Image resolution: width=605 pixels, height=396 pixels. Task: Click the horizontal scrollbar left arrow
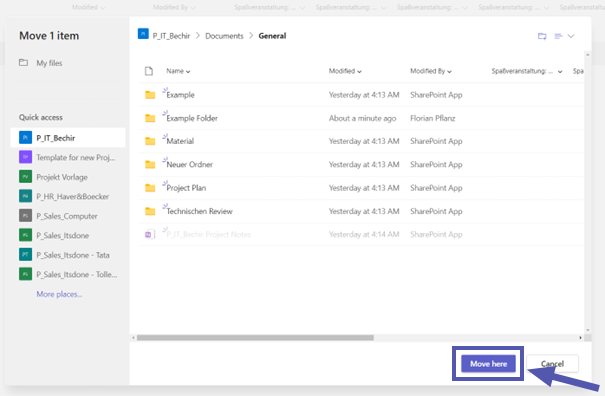tap(134, 338)
